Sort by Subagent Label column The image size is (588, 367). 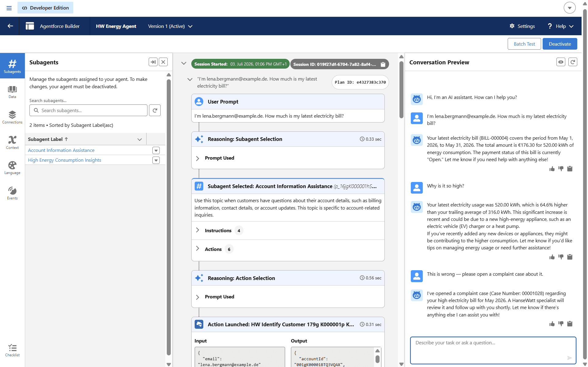tap(48, 139)
